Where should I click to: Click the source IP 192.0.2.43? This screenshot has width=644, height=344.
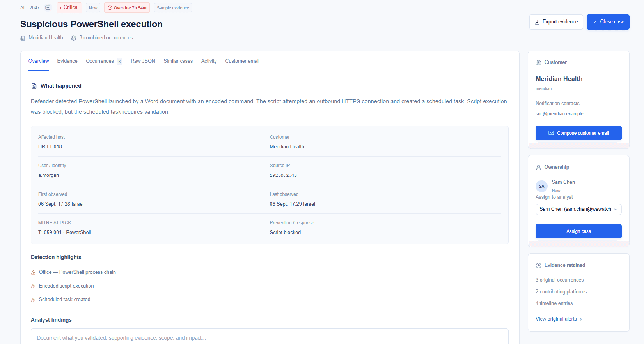click(x=283, y=176)
